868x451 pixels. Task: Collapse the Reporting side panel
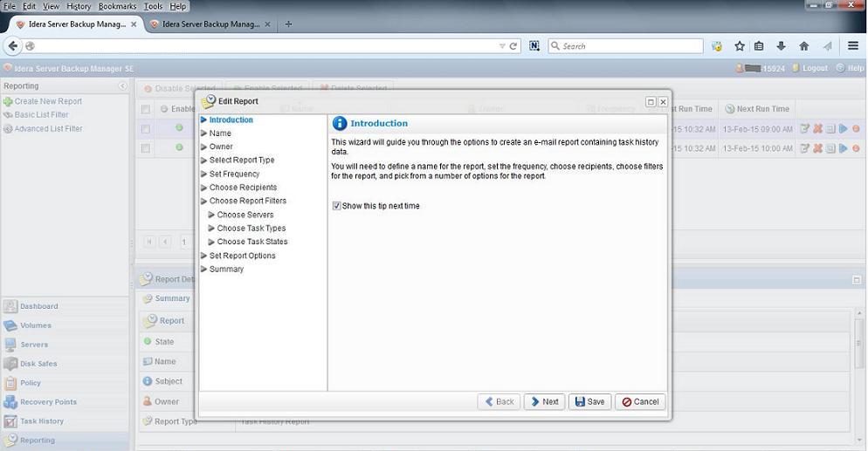click(x=123, y=86)
